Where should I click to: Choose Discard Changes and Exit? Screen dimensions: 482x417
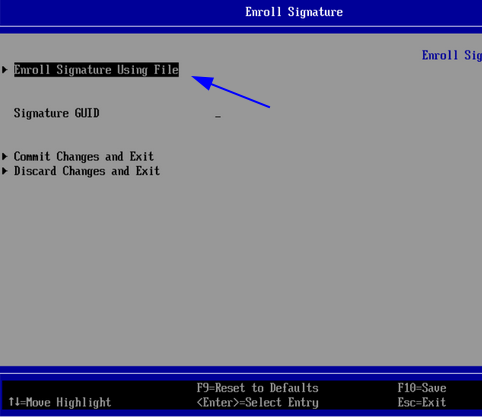(x=87, y=171)
